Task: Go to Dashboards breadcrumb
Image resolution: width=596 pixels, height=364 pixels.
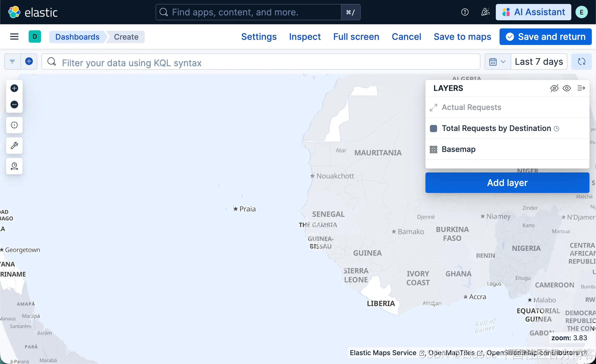Action: click(77, 37)
